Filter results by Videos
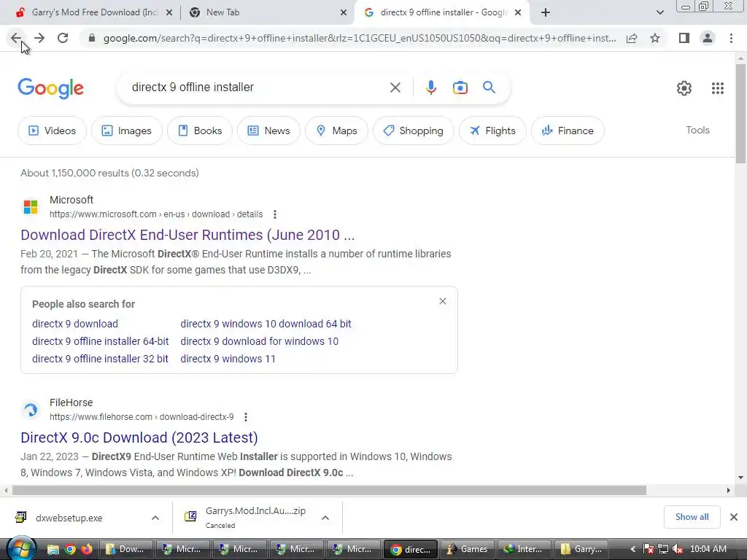Screen dimensions: 747x560 (52, 131)
